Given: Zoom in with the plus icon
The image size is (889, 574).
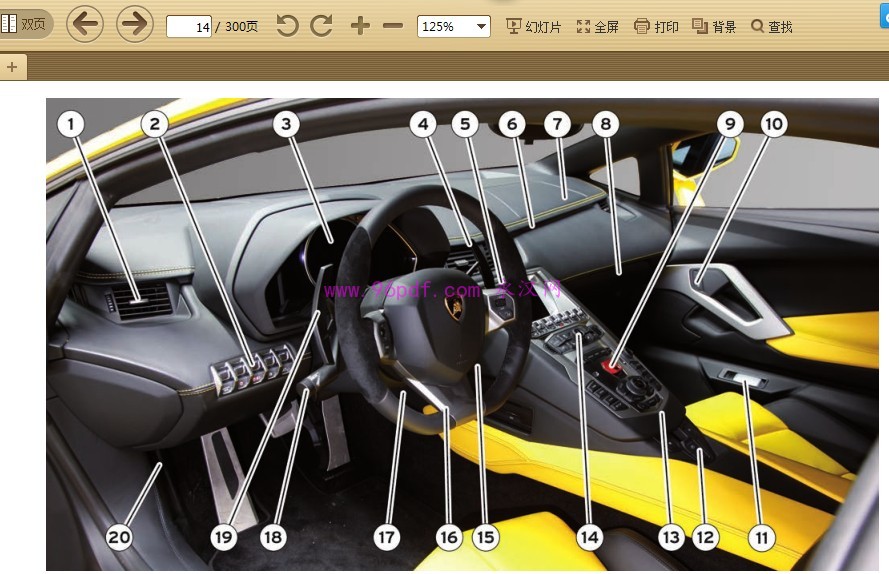Looking at the screenshot, I should tap(360, 26).
